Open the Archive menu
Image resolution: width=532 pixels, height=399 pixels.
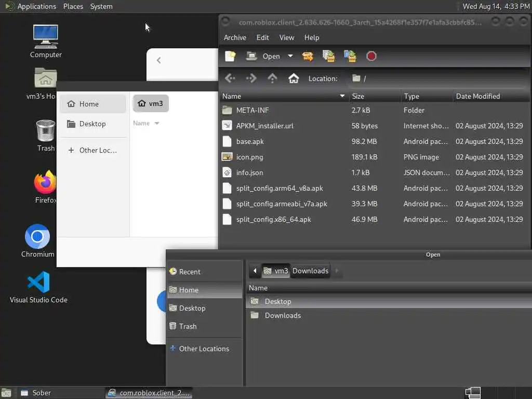pyautogui.click(x=235, y=37)
